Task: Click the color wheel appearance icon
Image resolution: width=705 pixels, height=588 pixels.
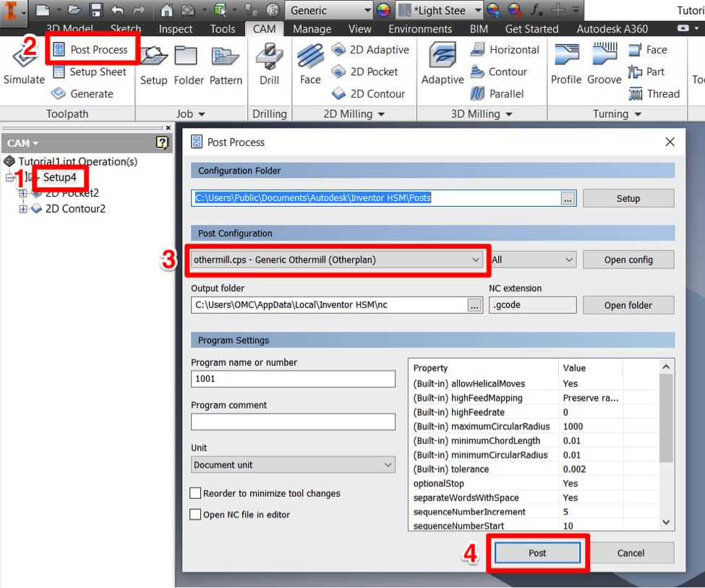Action: point(383,10)
